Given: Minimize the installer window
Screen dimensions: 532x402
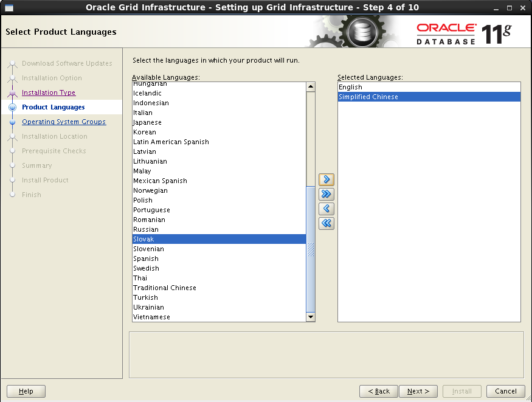Looking at the screenshot, I should pos(496,8).
